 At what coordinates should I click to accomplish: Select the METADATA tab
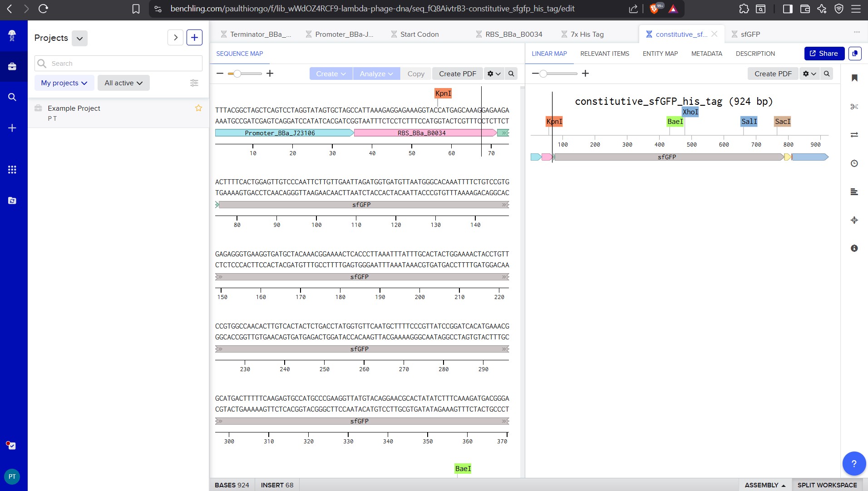coord(706,54)
